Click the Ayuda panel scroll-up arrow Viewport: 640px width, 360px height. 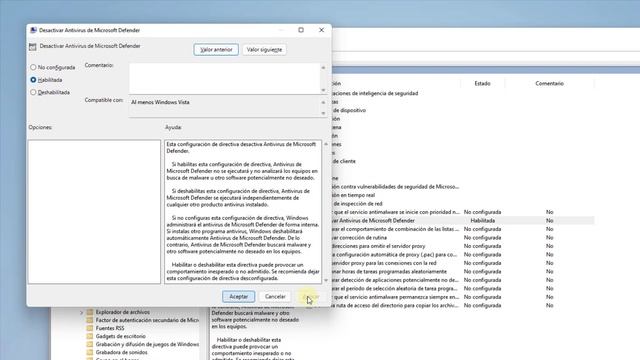click(x=326, y=144)
